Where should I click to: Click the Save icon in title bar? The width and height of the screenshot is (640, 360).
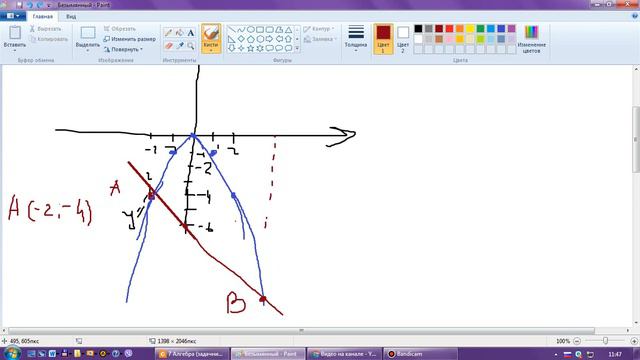[x=19, y=5]
